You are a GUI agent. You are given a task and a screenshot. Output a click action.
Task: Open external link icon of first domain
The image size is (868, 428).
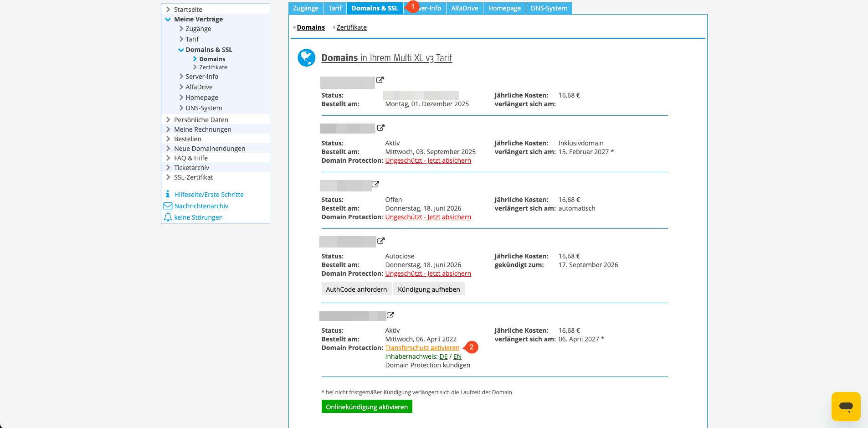point(380,80)
